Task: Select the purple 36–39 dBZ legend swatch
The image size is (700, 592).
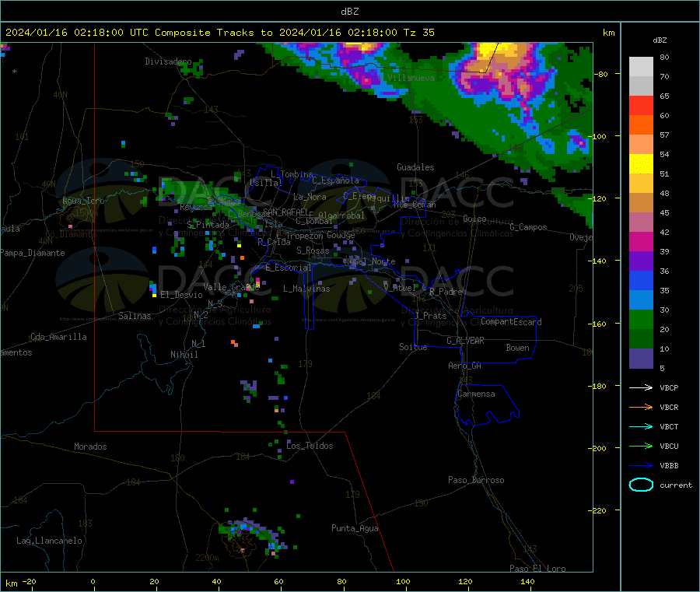Action: [x=641, y=261]
